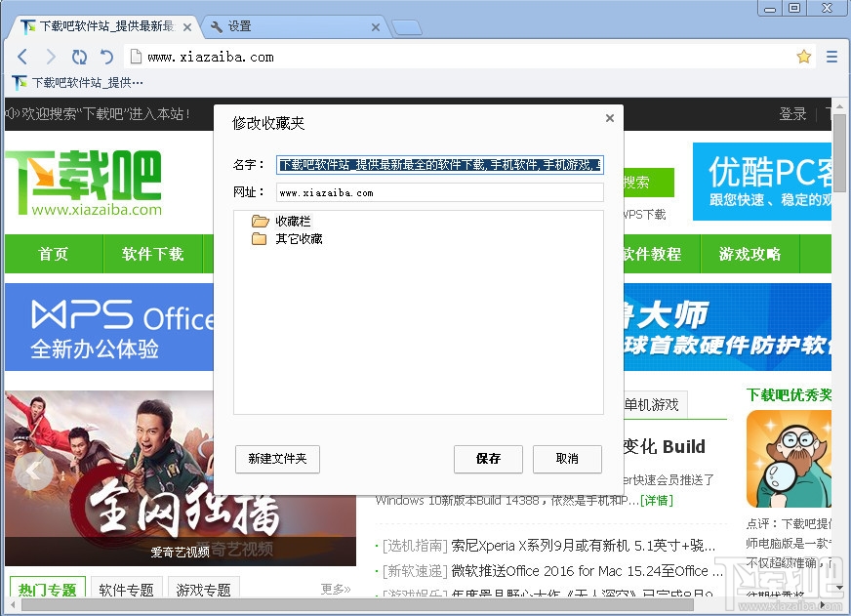Click the [新软速递] category tag
The height and width of the screenshot is (616, 851).
pos(415,571)
